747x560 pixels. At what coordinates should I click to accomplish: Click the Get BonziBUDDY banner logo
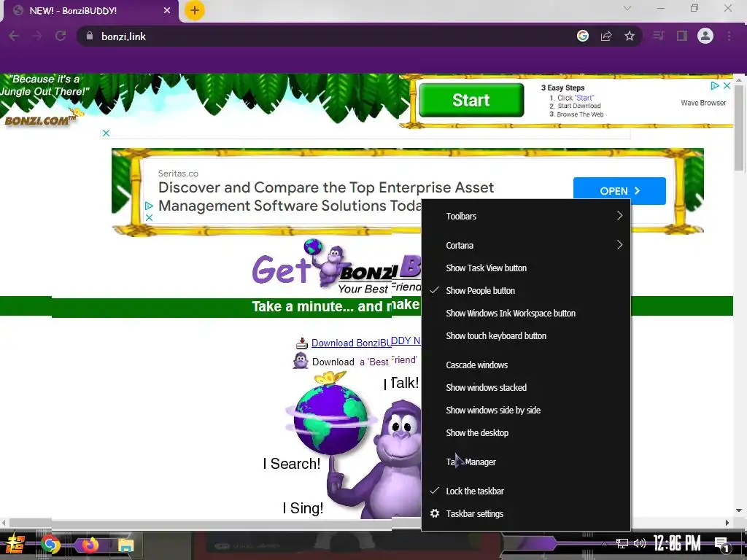click(336, 265)
